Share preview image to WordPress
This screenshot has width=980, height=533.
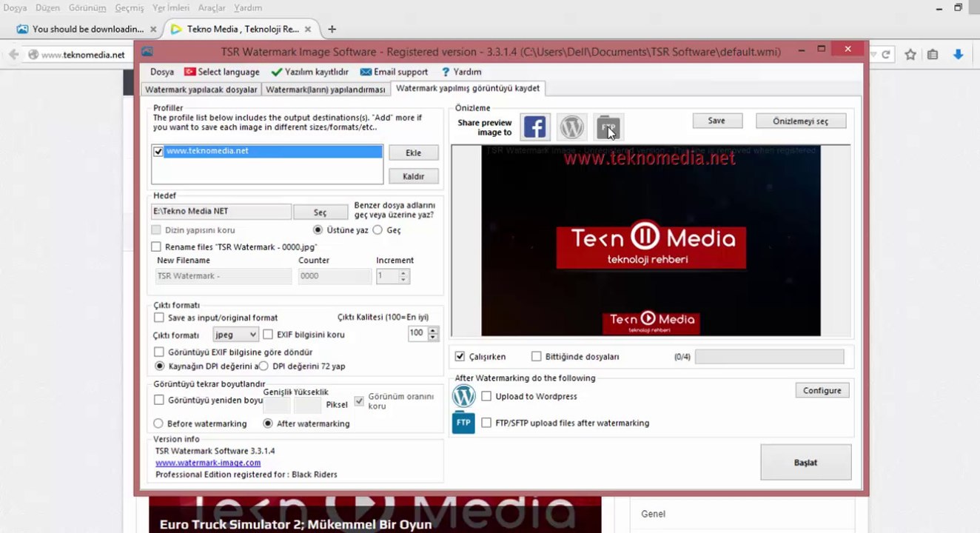tap(571, 127)
